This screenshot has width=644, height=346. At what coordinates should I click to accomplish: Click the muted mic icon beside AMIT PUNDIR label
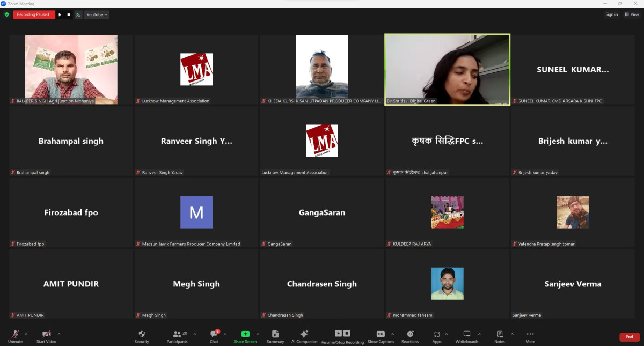point(13,315)
